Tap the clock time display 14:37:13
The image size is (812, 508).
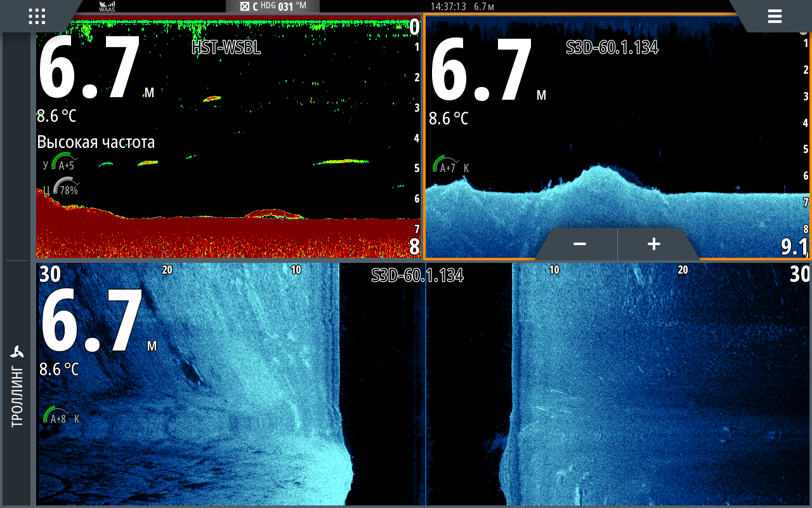449,6
